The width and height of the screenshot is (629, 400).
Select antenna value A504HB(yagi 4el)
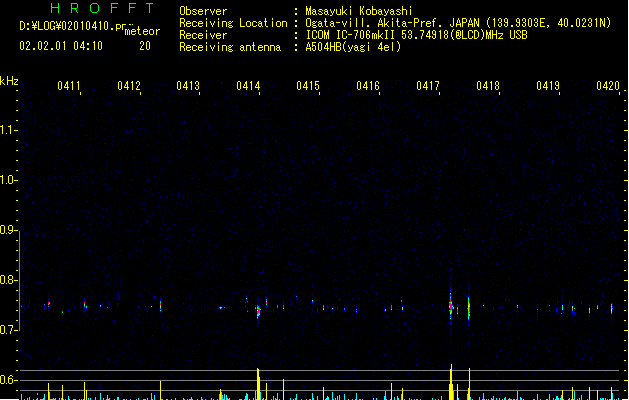(x=353, y=47)
